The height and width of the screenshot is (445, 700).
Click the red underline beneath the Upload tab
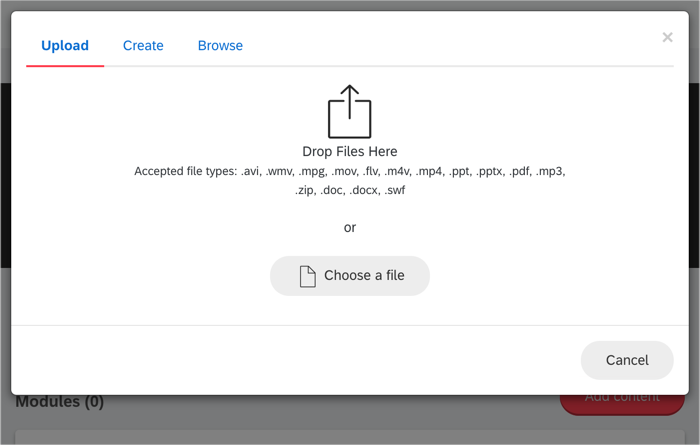[65, 66]
